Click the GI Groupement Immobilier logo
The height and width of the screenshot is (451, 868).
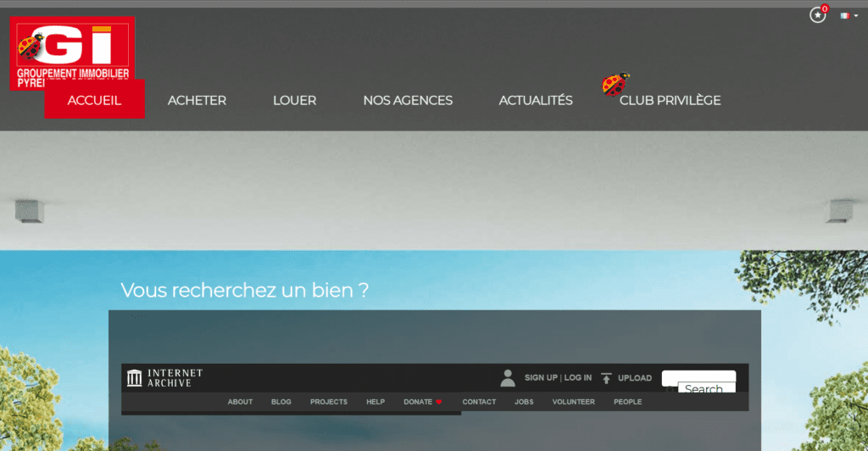(x=73, y=53)
